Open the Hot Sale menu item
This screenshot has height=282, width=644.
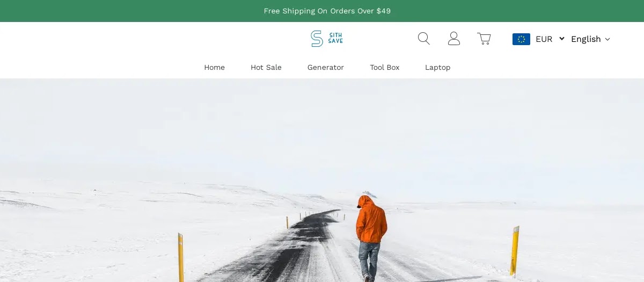[266, 68]
